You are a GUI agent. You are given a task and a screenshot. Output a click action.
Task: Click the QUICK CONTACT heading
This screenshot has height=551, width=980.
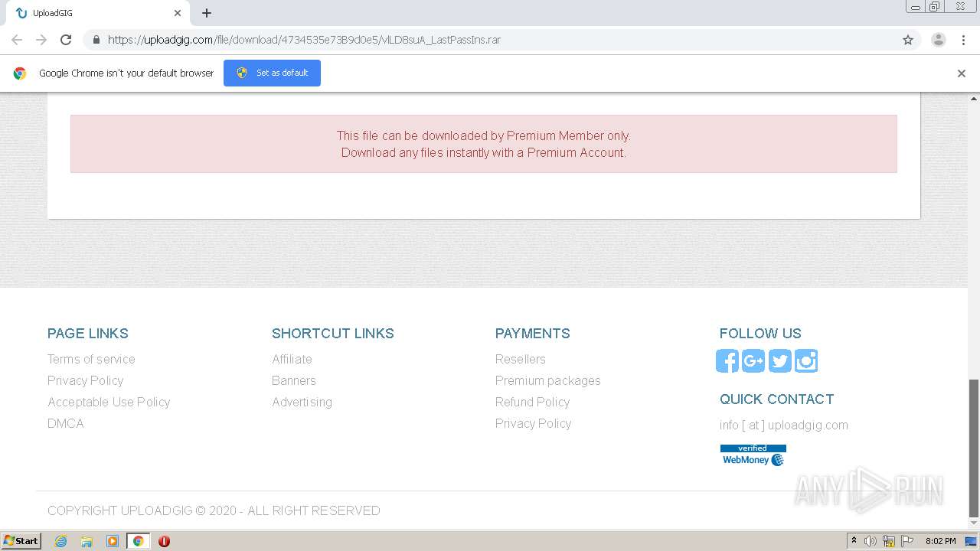pos(777,399)
